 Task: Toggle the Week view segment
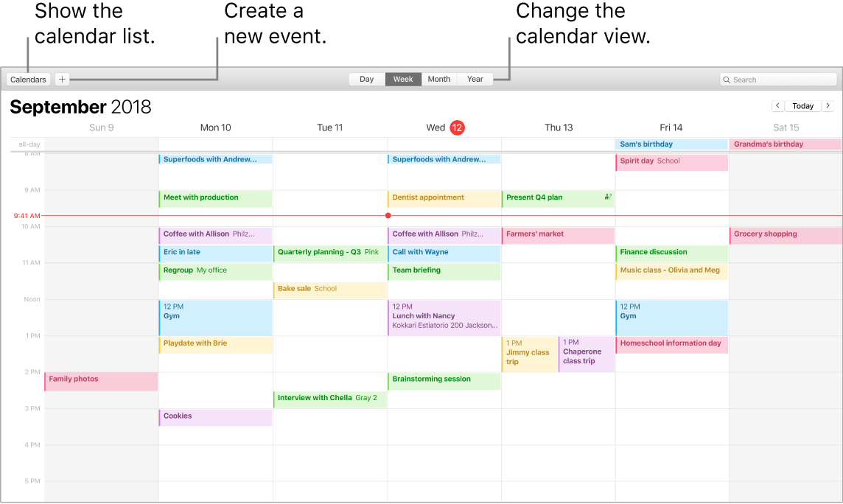[402, 79]
